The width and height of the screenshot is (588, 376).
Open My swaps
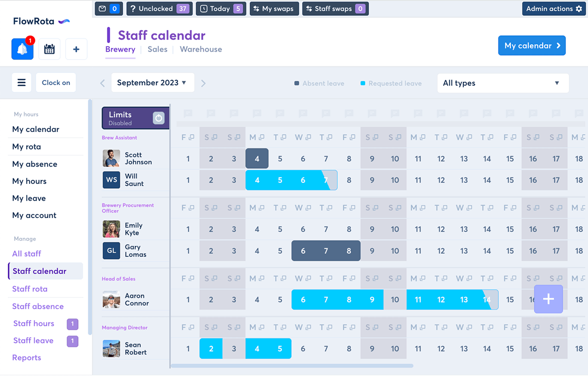274,9
